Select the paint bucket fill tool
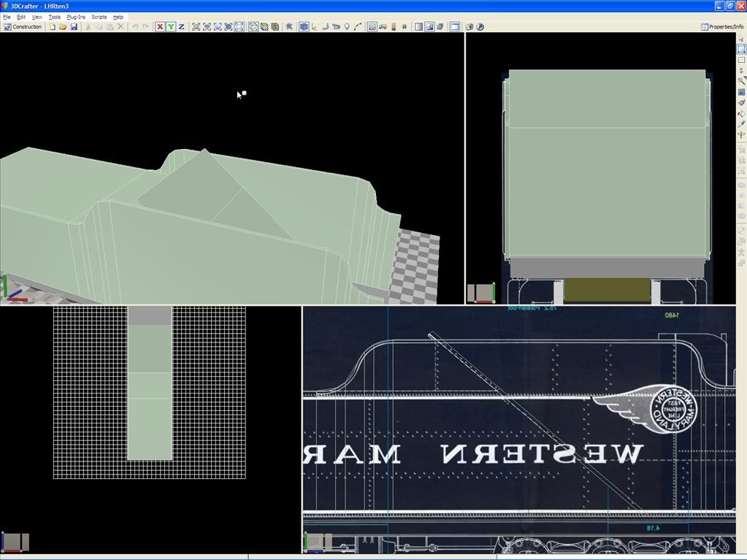 click(x=741, y=113)
